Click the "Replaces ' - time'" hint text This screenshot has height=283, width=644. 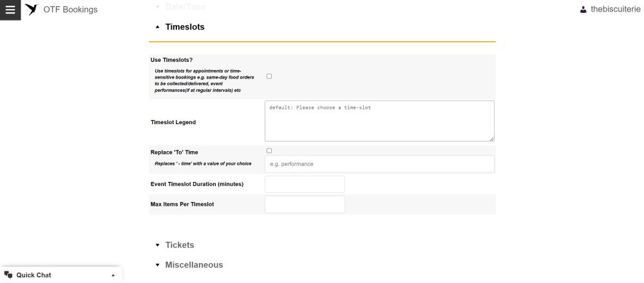203,163
